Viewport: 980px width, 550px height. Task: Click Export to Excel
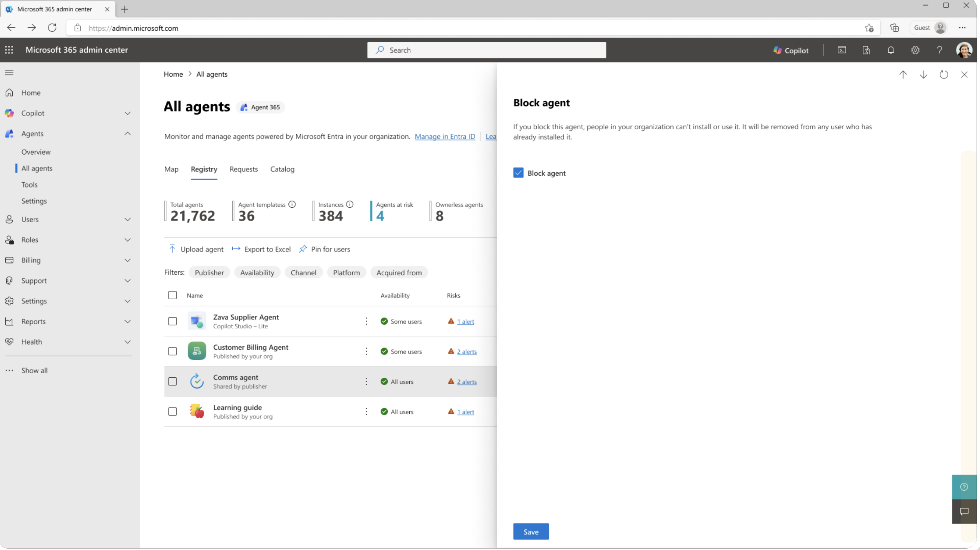261,249
